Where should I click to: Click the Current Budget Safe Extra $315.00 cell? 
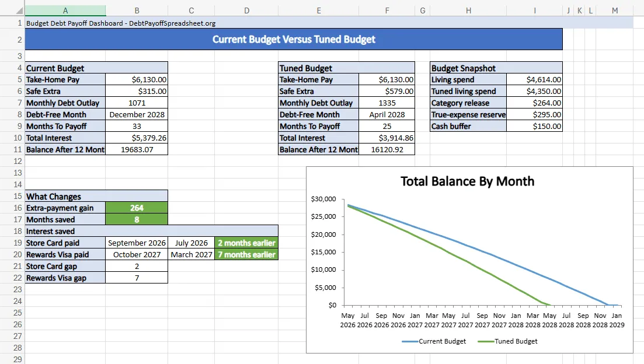coord(137,91)
